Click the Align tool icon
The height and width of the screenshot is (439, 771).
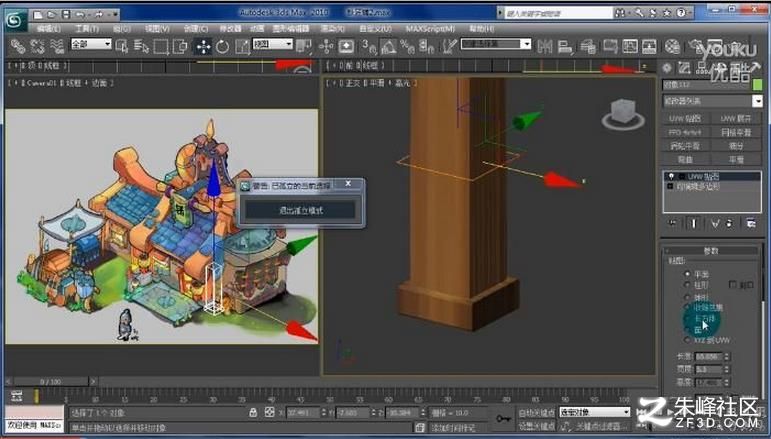coord(565,46)
